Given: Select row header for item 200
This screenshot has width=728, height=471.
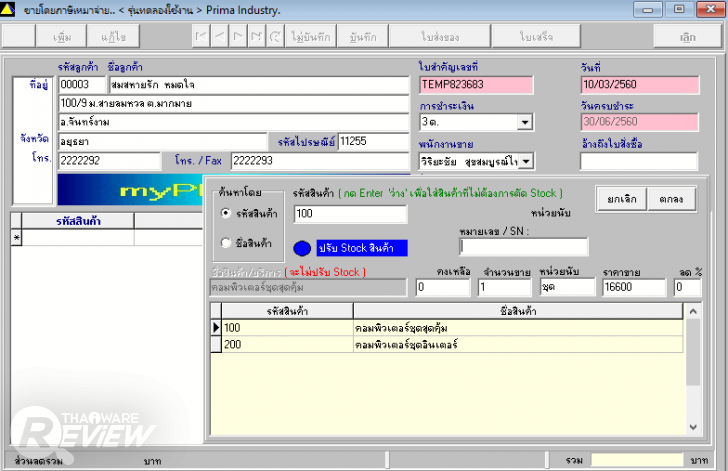Looking at the screenshot, I should (216, 344).
